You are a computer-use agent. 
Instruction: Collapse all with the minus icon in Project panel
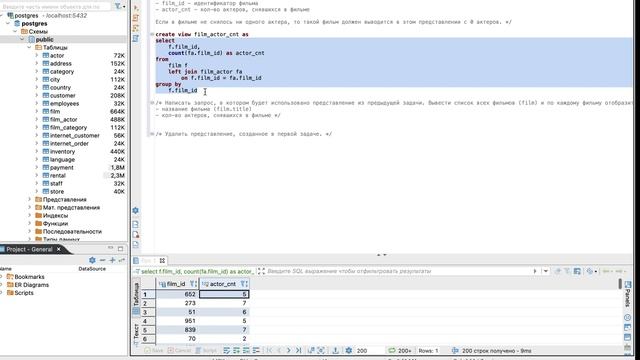coord(102,260)
